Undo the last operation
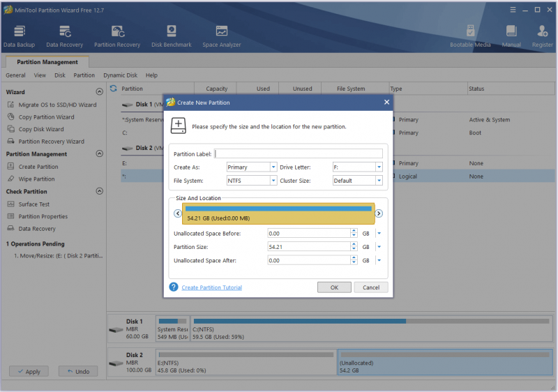This screenshot has width=558, height=392. [x=78, y=371]
